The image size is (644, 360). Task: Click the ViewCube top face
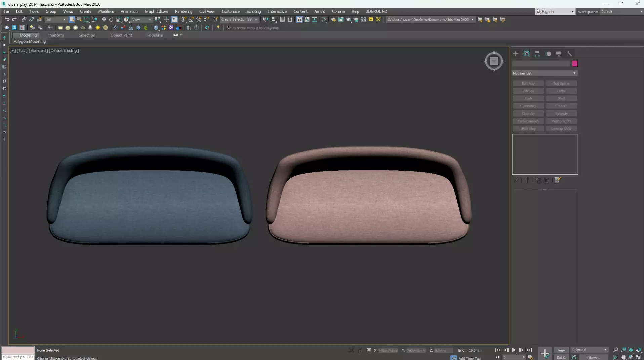click(x=494, y=61)
